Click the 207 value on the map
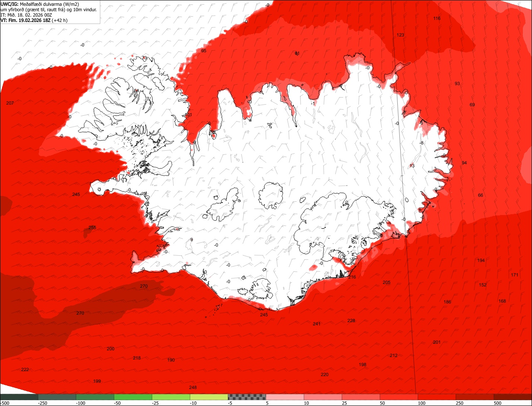This screenshot has height=406, width=532. (x=10, y=103)
